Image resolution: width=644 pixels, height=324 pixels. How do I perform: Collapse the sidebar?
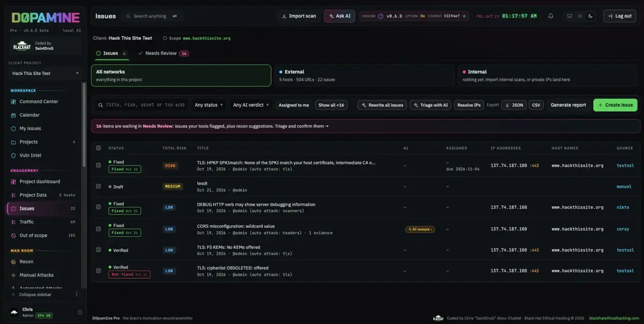35,294
